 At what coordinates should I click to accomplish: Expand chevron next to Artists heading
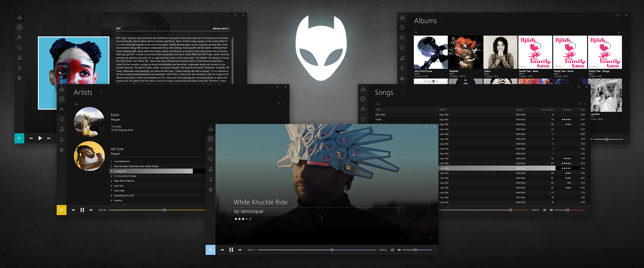pyautogui.click(x=101, y=93)
